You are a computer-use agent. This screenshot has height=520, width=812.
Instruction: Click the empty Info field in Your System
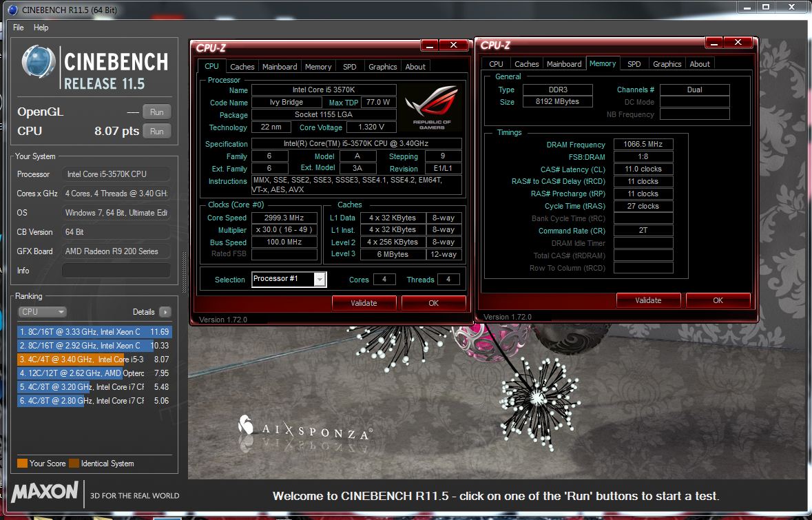coord(116,271)
